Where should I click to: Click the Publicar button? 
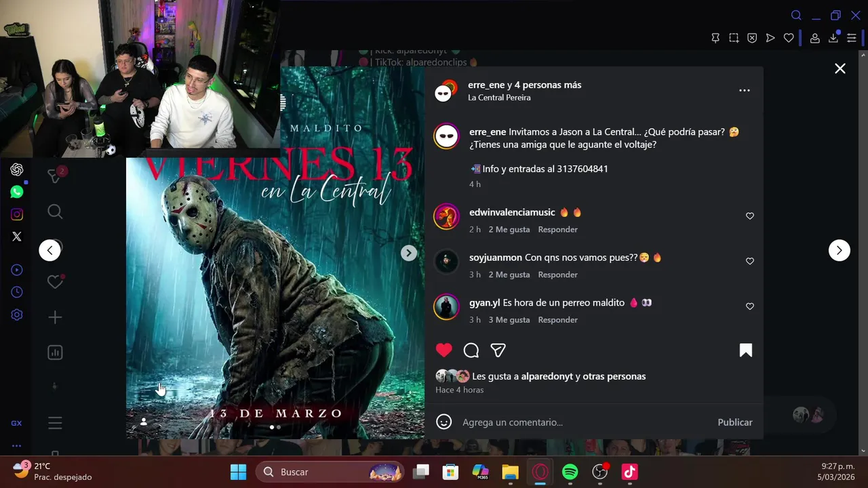click(x=735, y=422)
